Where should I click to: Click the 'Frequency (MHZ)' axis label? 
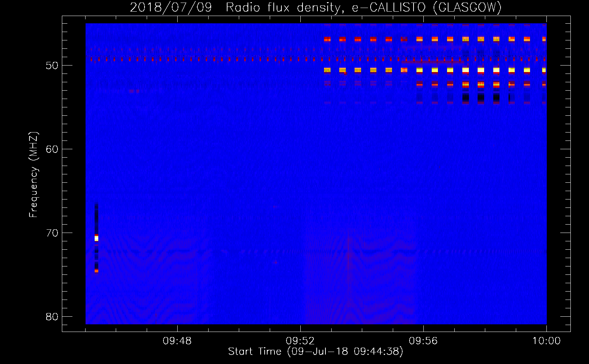pos(33,175)
